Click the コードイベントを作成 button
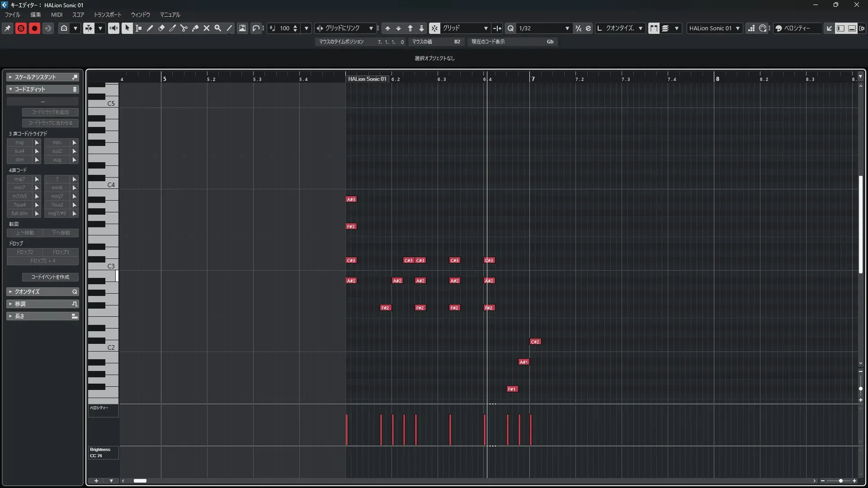This screenshot has height=488, width=868. [50, 277]
